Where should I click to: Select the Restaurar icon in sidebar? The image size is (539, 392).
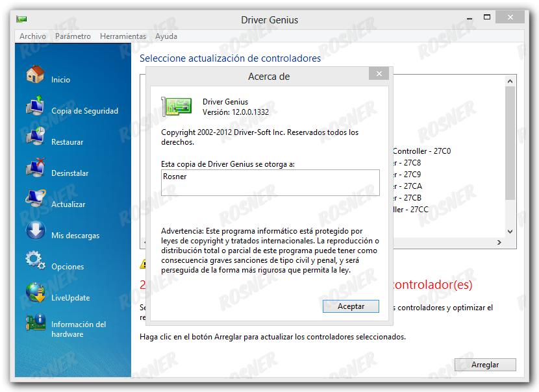click(36, 136)
